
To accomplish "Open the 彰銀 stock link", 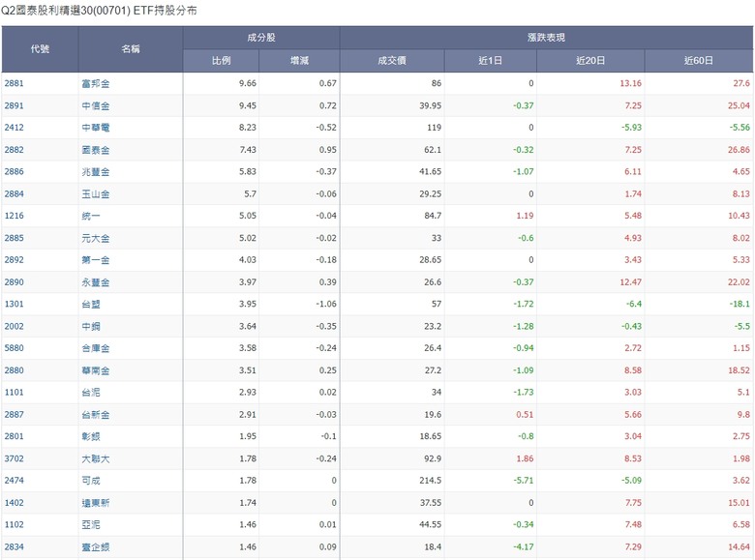I will (x=91, y=436).
